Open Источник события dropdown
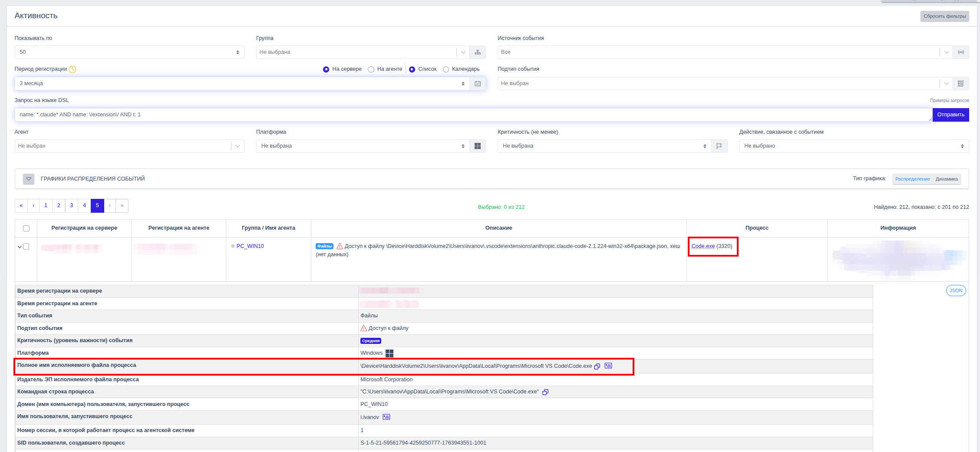 [x=725, y=52]
